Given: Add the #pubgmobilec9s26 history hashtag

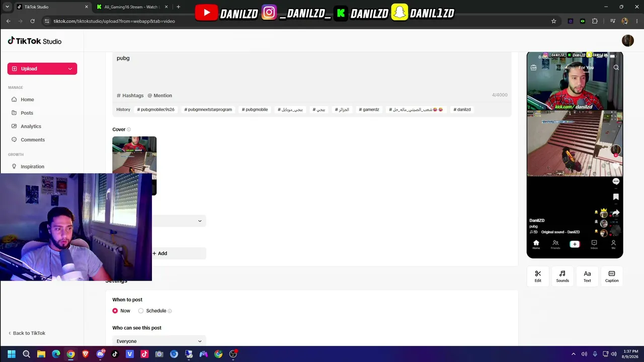Looking at the screenshot, I should 156,110.
